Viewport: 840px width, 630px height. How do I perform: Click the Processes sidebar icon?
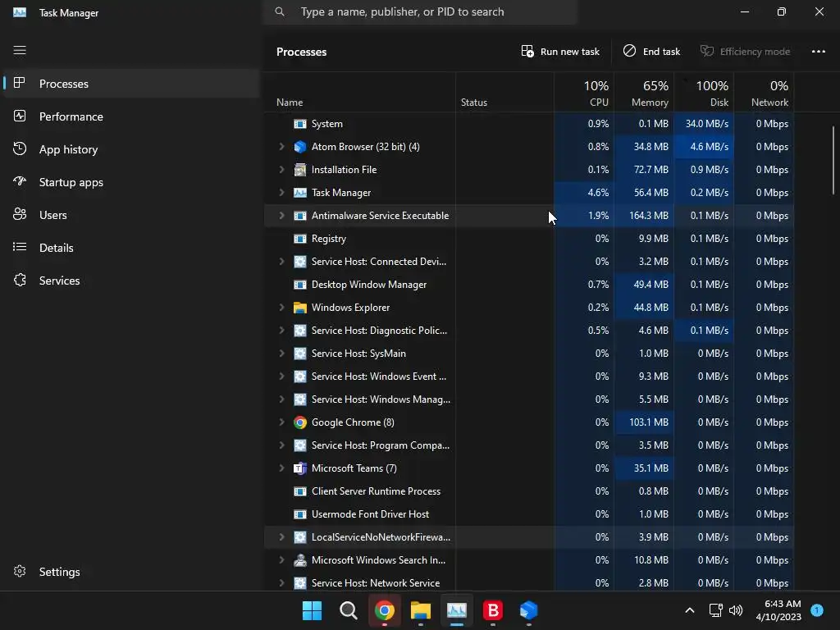coord(20,83)
